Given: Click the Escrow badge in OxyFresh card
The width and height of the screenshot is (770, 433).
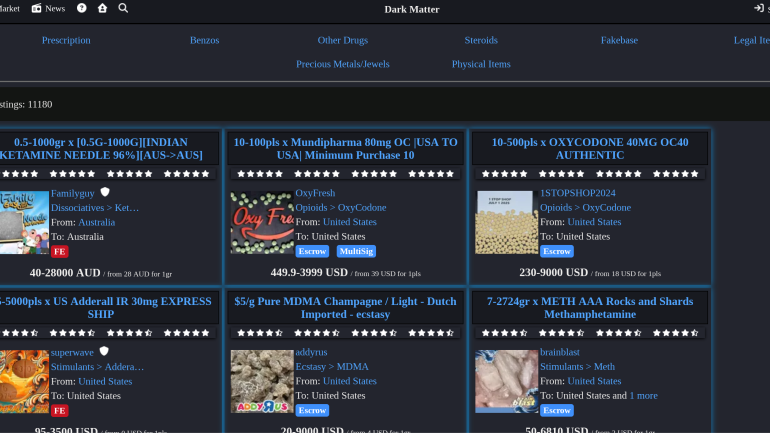Looking at the screenshot, I should click(x=312, y=251).
